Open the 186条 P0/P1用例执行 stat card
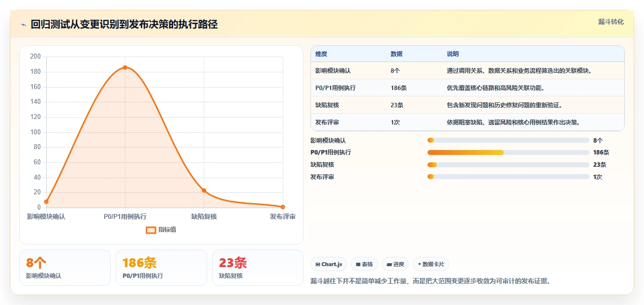This screenshot has width=644, height=305. click(161, 268)
